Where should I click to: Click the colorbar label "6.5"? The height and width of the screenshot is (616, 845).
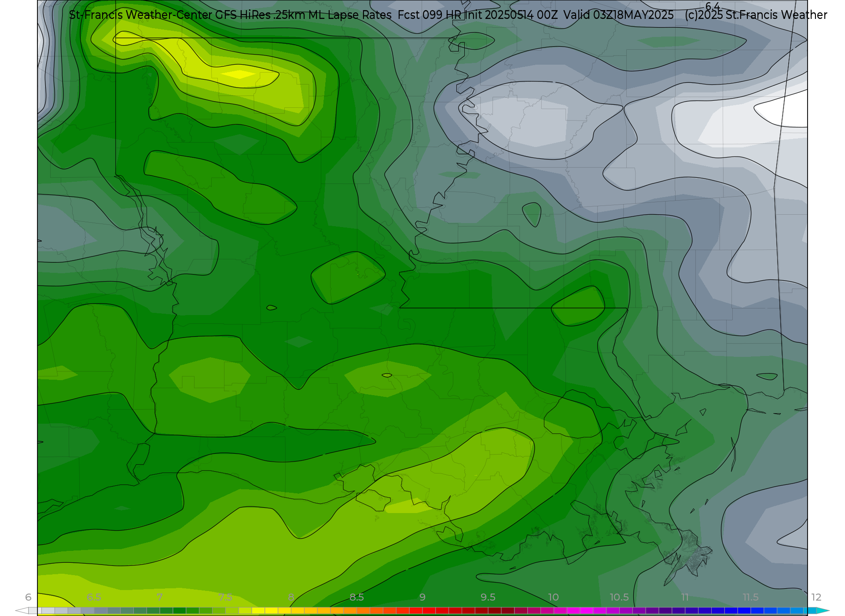click(94, 597)
